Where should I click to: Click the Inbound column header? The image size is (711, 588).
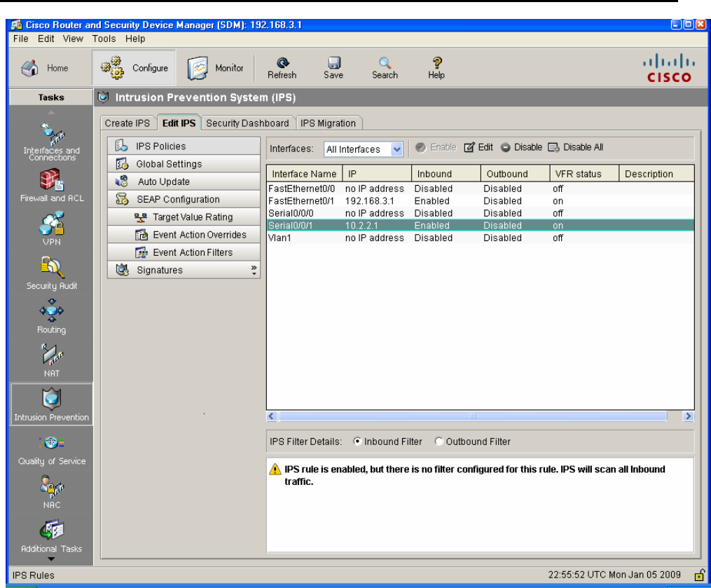point(446,174)
